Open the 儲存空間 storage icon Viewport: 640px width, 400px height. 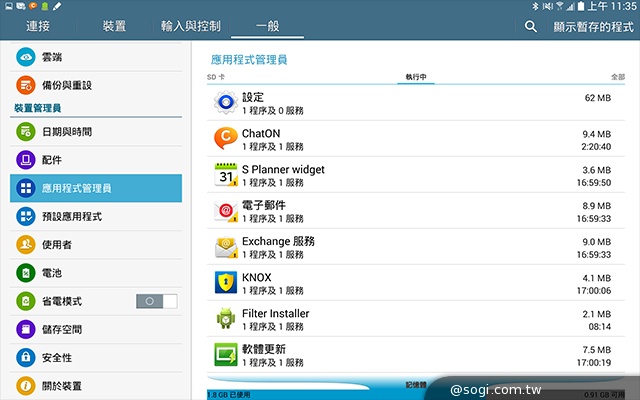[x=26, y=329]
